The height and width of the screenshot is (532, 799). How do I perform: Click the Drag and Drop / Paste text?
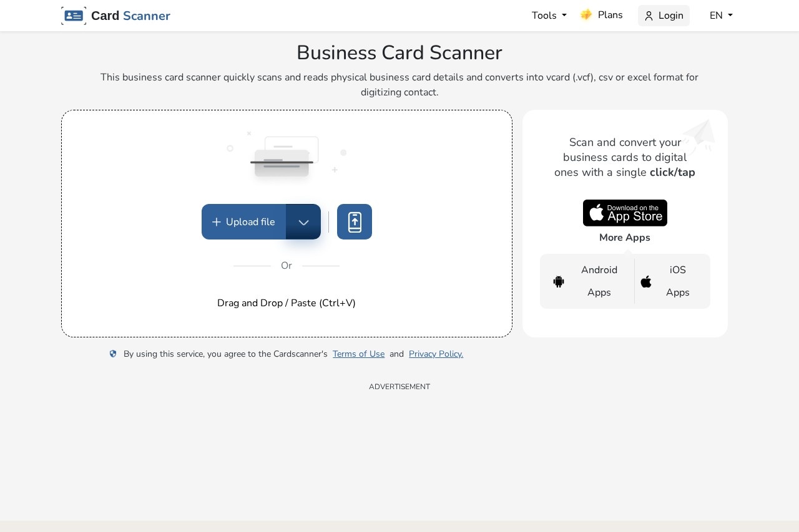click(x=287, y=303)
